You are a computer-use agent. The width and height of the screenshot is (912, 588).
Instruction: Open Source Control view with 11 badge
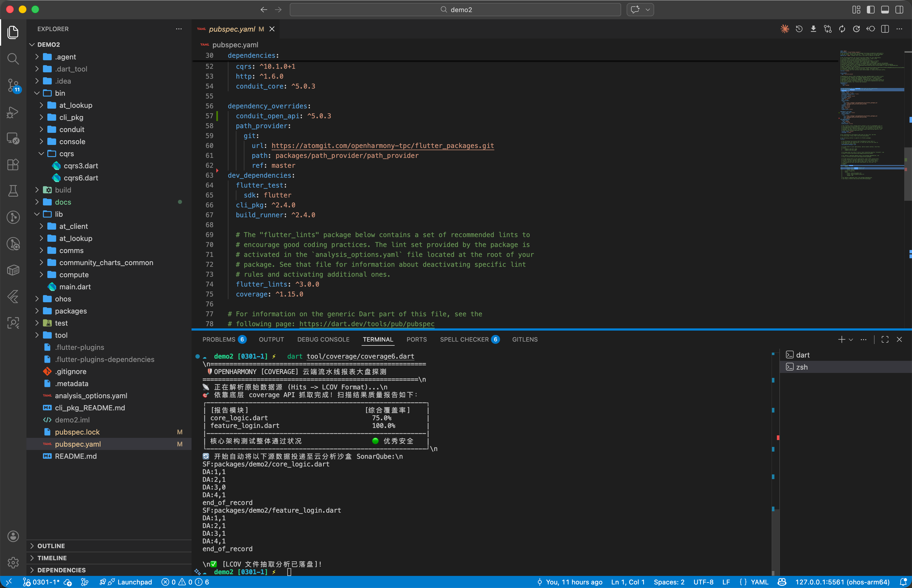[x=13, y=85]
